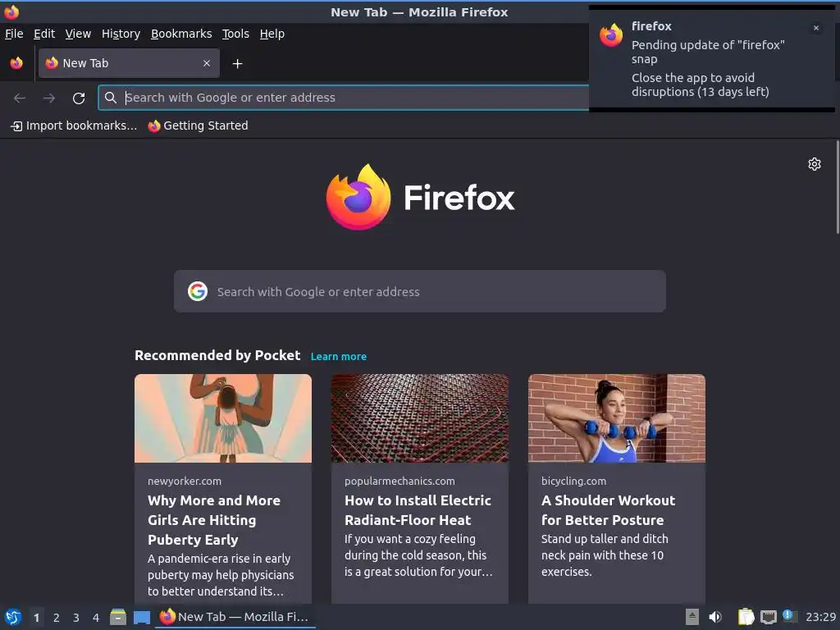Click the 23:29 taskbar clock
Viewport: 840px width, 630px height.
(x=820, y=617)
